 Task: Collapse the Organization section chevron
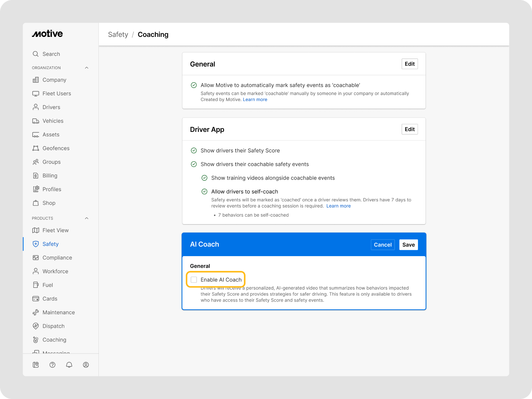[87, 68]
